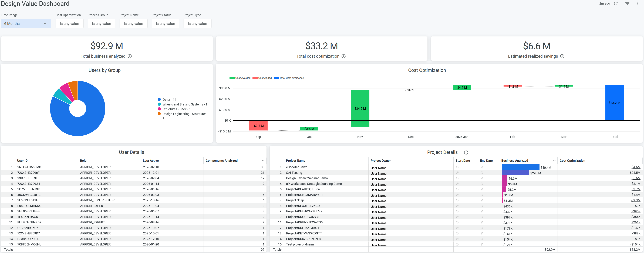Sort by Project Name column header
Viewport: 644px width, 253px height.
(295, 161)
